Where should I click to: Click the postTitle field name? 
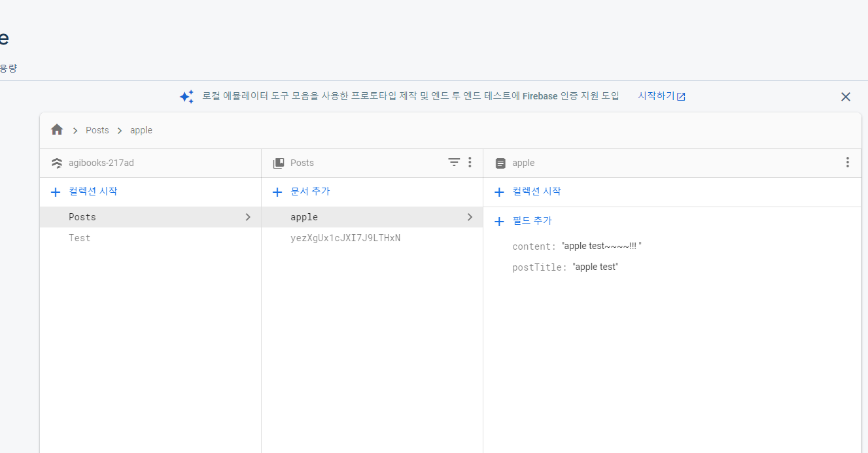point(540,267)
